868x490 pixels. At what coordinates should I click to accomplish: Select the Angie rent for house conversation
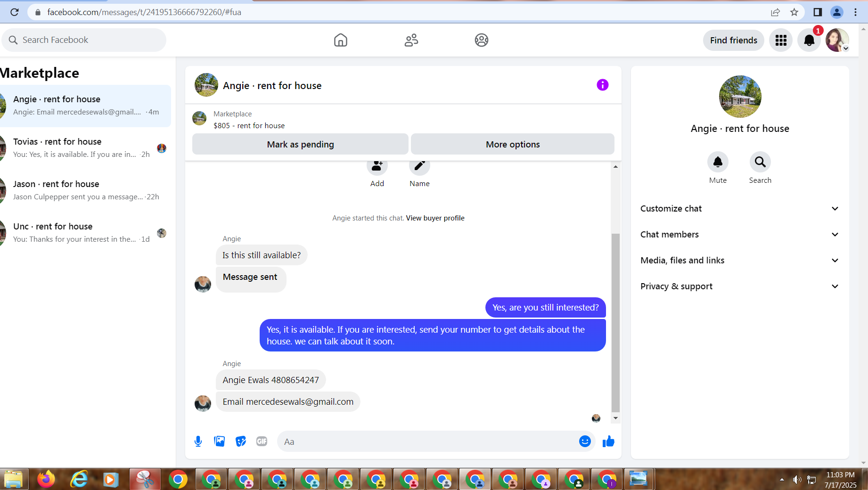click(x=85, y=106)
